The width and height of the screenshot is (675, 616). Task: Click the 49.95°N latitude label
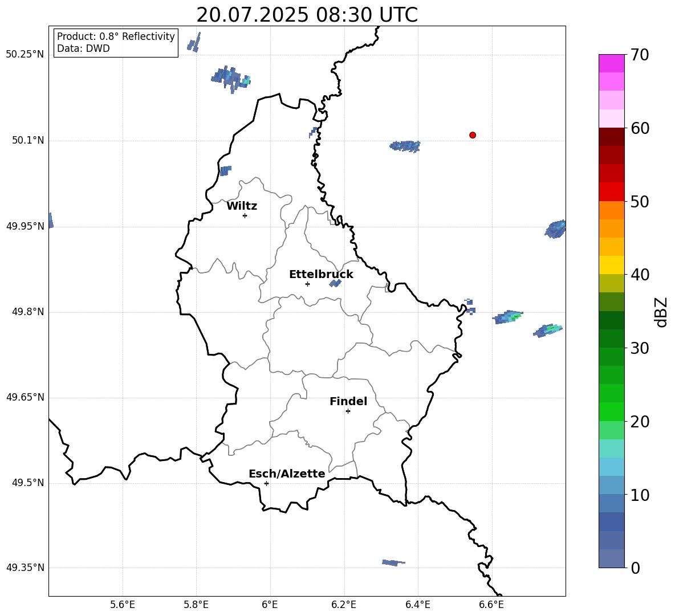click(x=25, y=226)
